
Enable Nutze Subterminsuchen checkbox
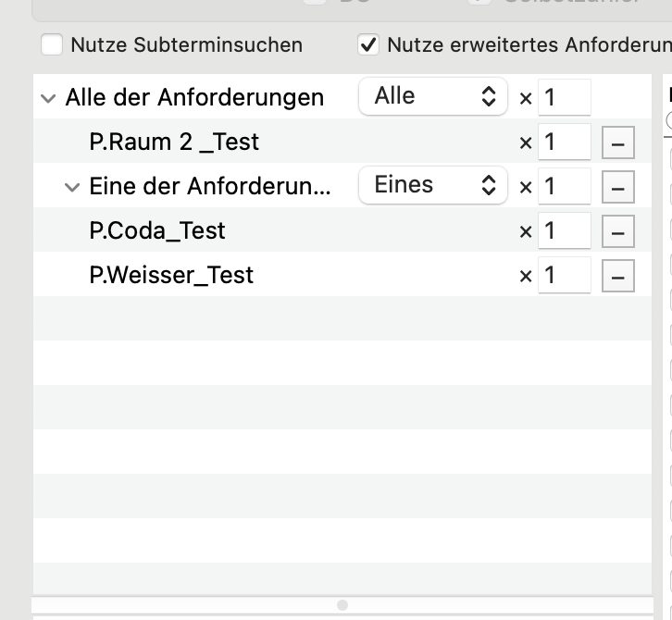pos(52,44)
